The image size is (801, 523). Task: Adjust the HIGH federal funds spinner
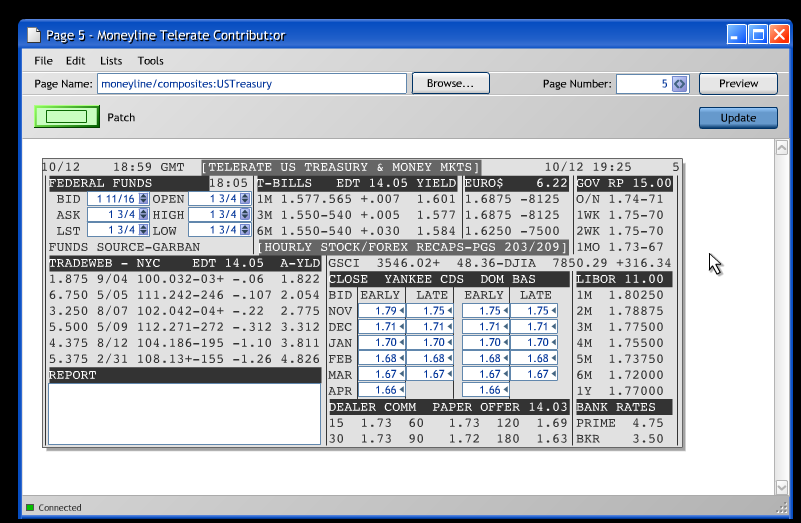[245, 215]
